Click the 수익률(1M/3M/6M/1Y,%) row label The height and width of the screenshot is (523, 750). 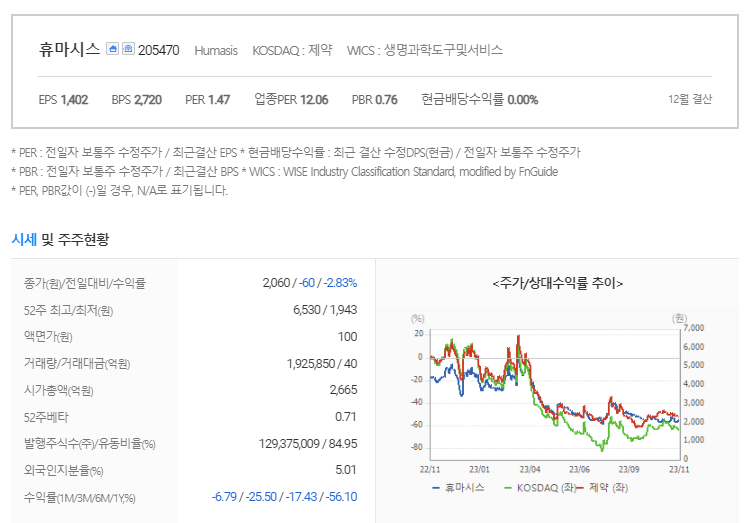coord(79,498)
